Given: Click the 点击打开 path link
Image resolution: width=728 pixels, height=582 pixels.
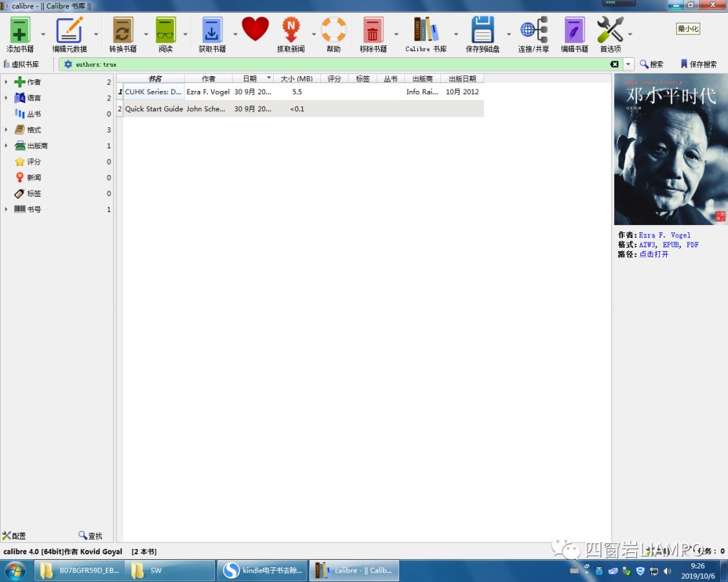Looking at the screenshot, I should [x=654, y=255].
